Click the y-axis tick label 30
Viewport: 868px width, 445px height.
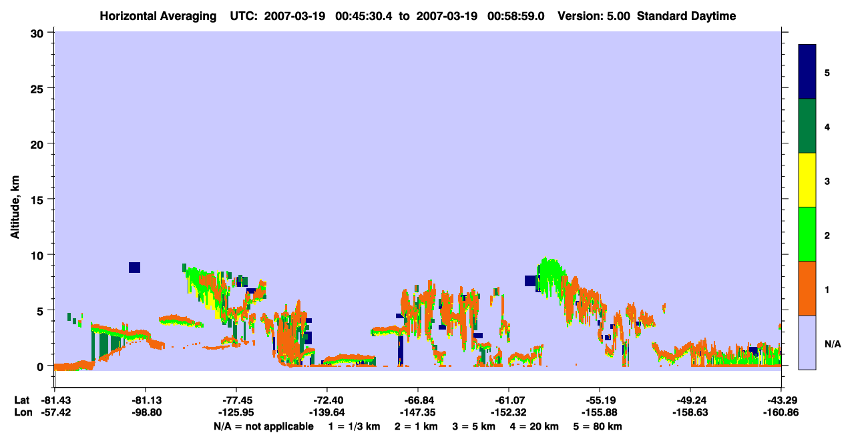pyautogui.click(x=39, y=33)
